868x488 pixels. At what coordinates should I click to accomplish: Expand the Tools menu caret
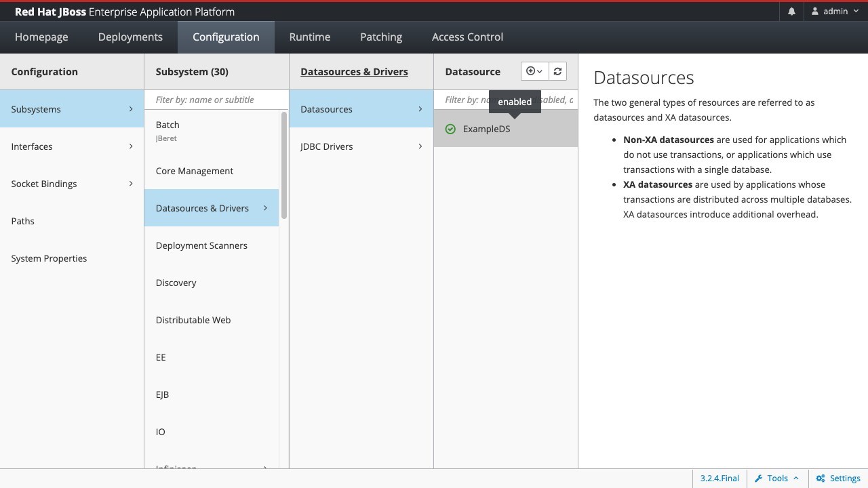[x=796, y=479]
